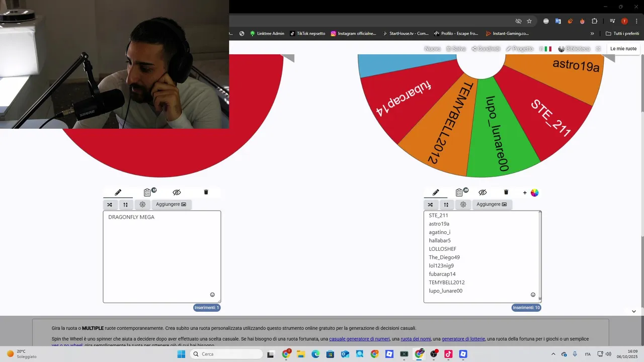Open the generatore di lotterie link
The height and width of the screenshot is (362, 644).
[463, 339]
